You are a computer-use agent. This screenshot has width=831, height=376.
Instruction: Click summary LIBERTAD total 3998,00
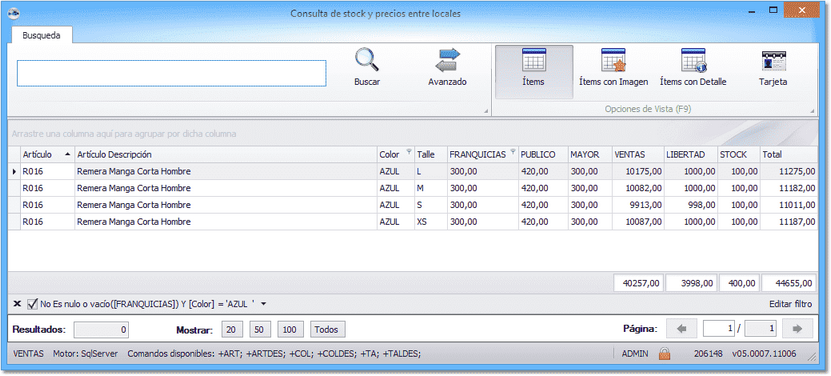[x=691, y=283]
